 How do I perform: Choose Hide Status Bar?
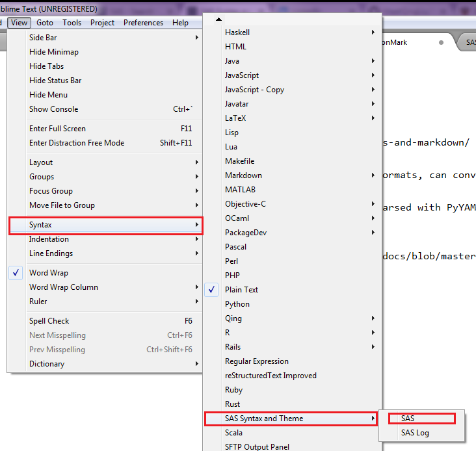tap(105, 81)
